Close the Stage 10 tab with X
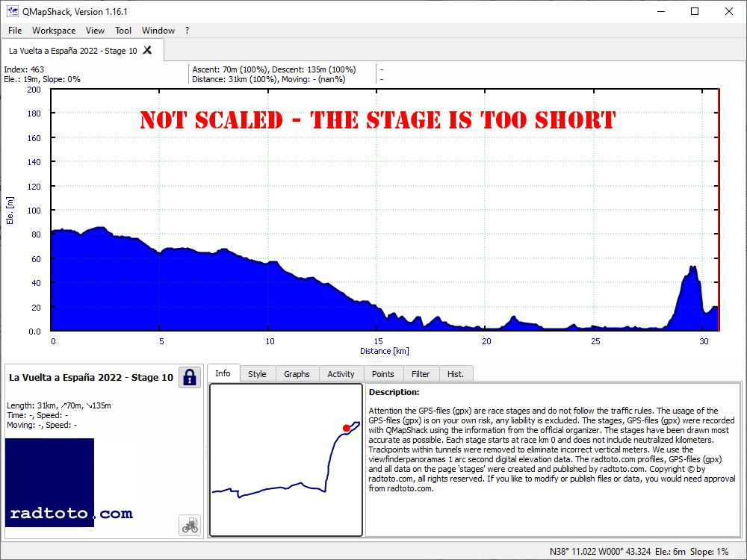This screenshot has width=747, height=560. point(148,50)
